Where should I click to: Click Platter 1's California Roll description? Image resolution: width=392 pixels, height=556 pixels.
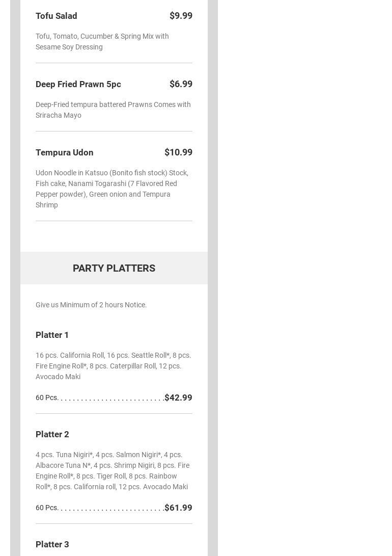[x=113, y=366]
